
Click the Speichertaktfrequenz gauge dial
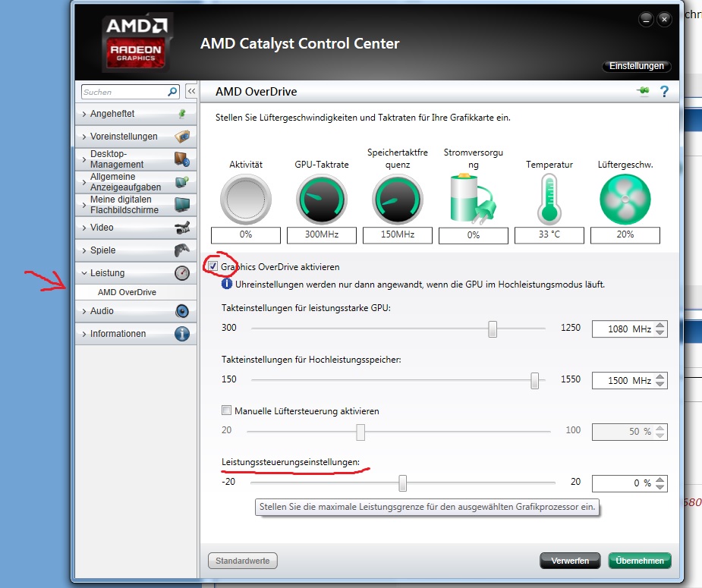click(398, 200)
